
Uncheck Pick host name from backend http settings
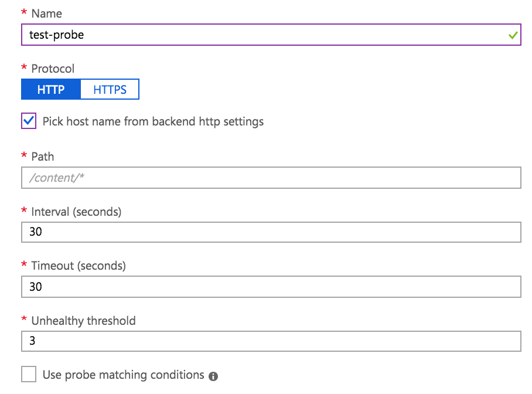(x=29, y=121)
